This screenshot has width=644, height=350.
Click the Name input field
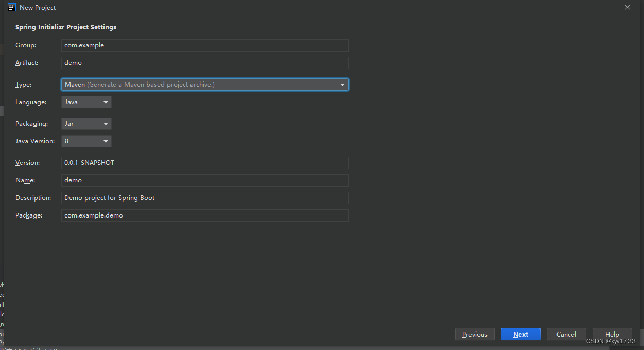pos(205,180)
